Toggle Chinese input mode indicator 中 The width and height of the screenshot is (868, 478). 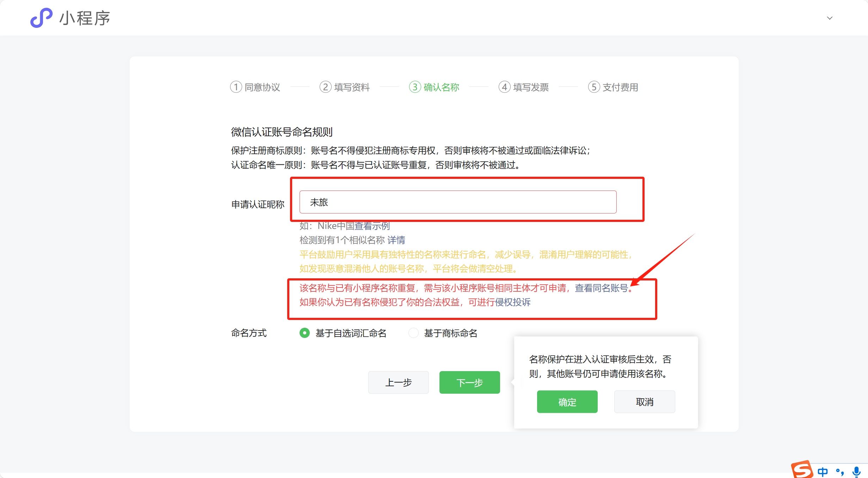click(x=823, y=472)
